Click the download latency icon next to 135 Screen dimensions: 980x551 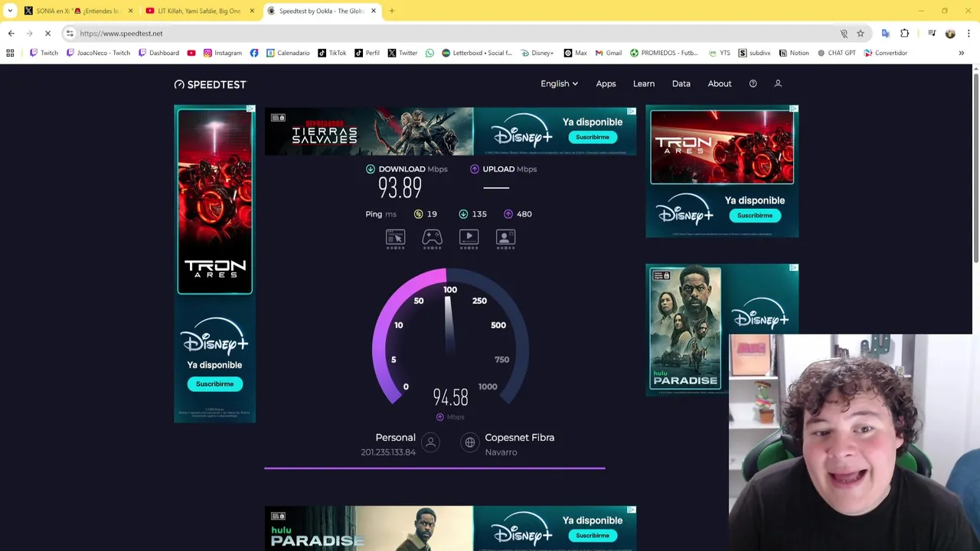(x=463, y=214)
